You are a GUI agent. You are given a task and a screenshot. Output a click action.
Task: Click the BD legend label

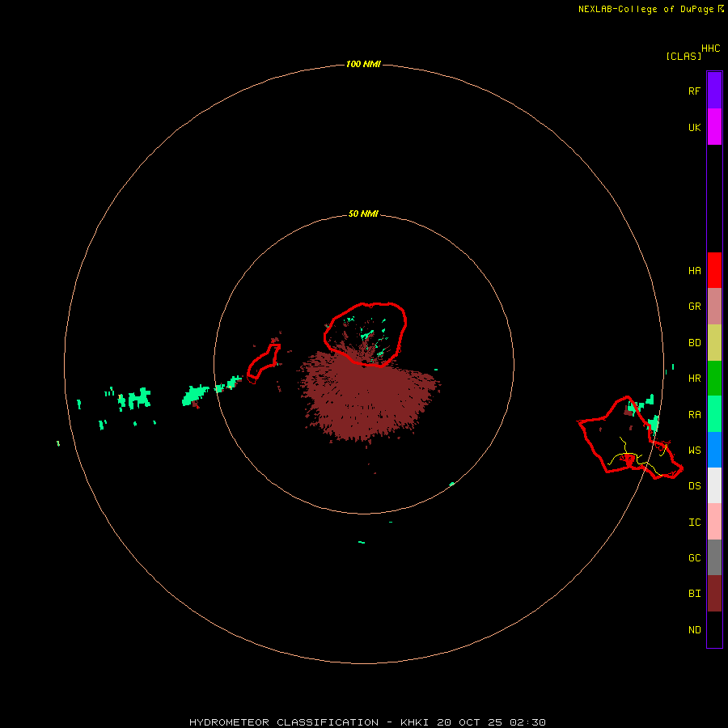pos(694,343)
